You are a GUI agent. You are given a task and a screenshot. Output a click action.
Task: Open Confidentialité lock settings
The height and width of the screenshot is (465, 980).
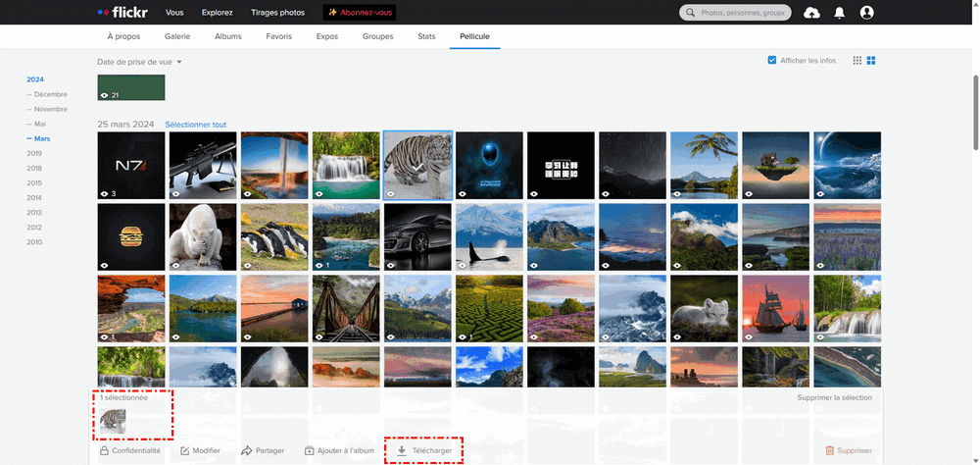pyautogui.click(x=129, y=450)
